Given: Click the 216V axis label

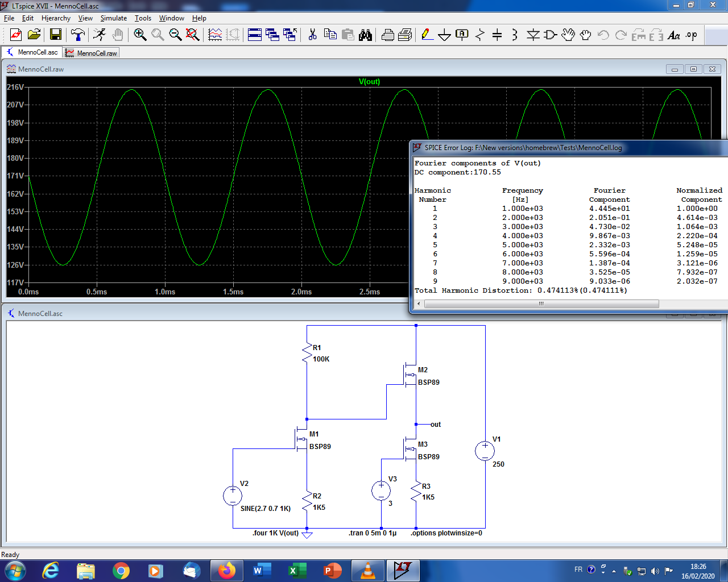Looking at the screenshot, I should pyautogui.click(x=15, y=87).
